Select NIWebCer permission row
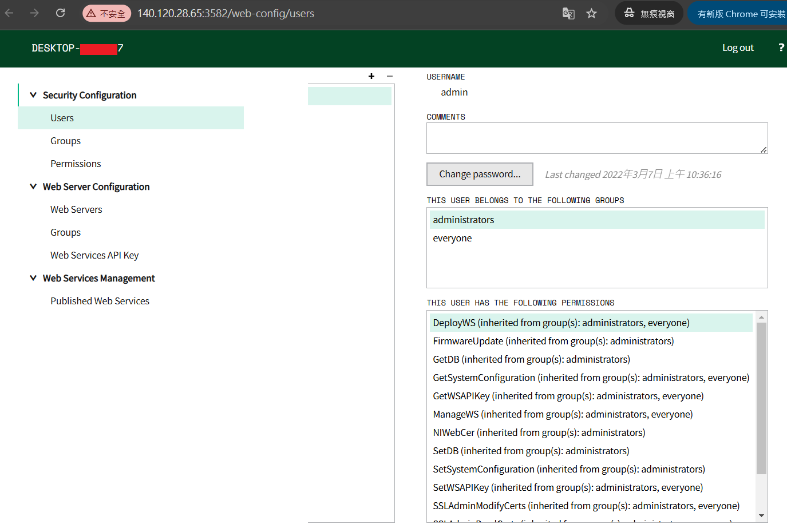This screenshot has width=787, height=532. [x=591, y=432]
